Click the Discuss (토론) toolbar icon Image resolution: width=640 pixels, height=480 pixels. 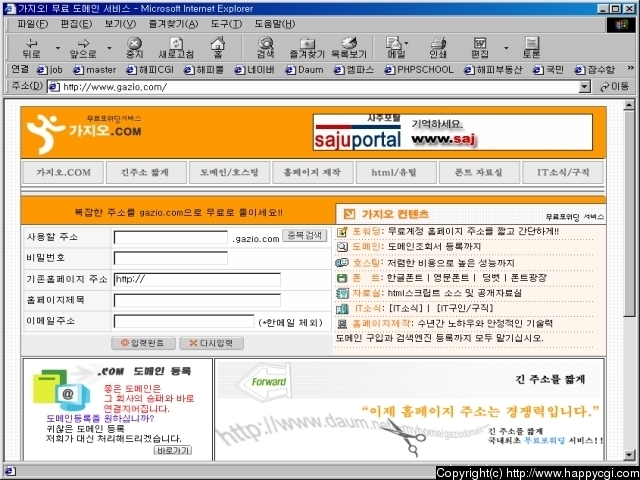pyautogui.click(x=531, y=48)
